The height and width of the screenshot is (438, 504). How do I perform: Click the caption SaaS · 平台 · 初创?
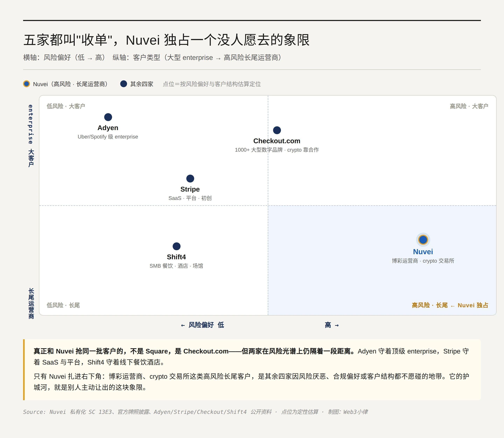pos(190,198)
